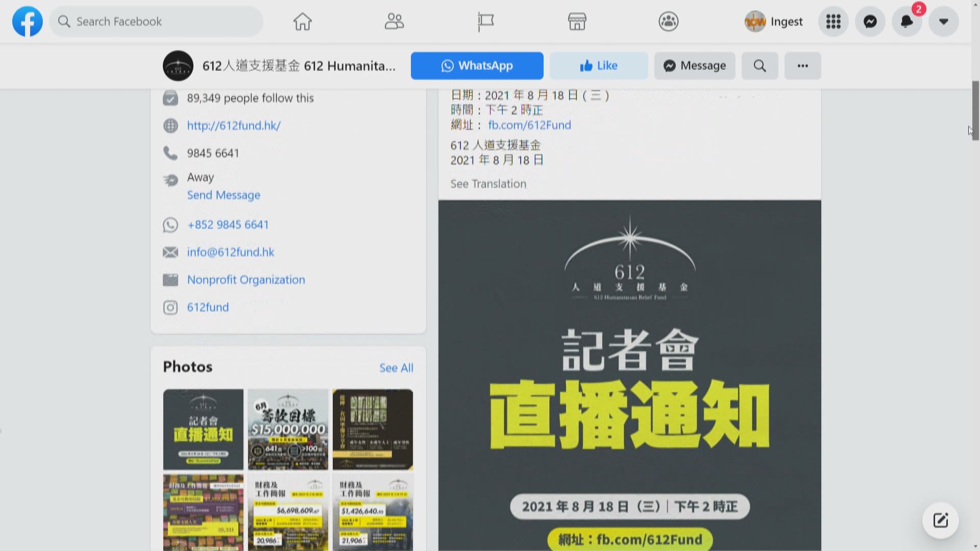Open the Friends icon in top navigation

394,21
